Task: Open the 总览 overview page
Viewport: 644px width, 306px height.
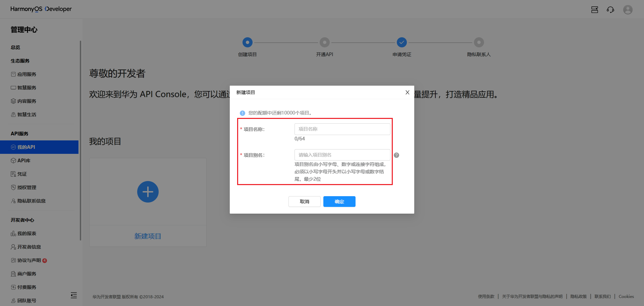Action: (15, 47)
